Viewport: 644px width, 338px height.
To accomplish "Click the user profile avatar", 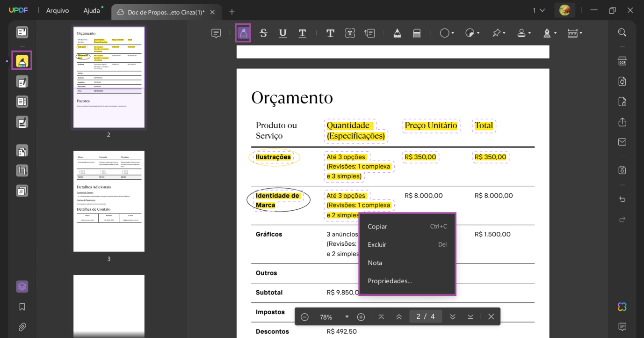I will (564, 10).
